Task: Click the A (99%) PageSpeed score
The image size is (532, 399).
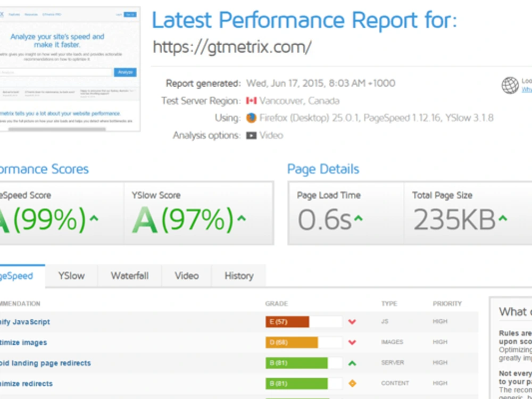Action: click(43, 219)
